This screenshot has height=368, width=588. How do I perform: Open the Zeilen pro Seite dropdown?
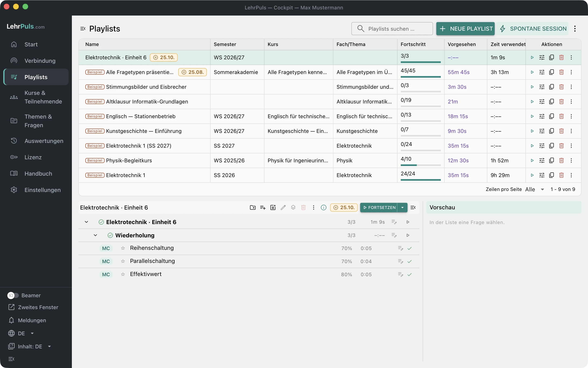pos(535,189)
